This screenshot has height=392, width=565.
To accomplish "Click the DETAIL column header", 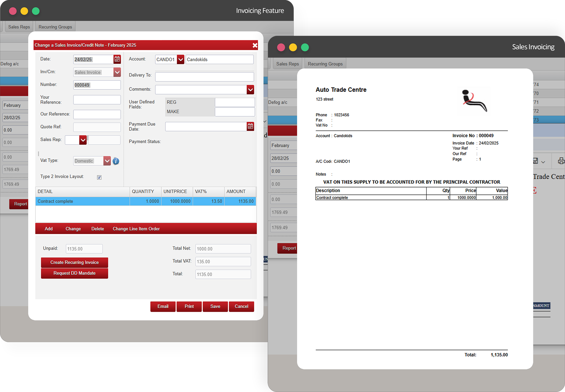I will click(83, 192).
